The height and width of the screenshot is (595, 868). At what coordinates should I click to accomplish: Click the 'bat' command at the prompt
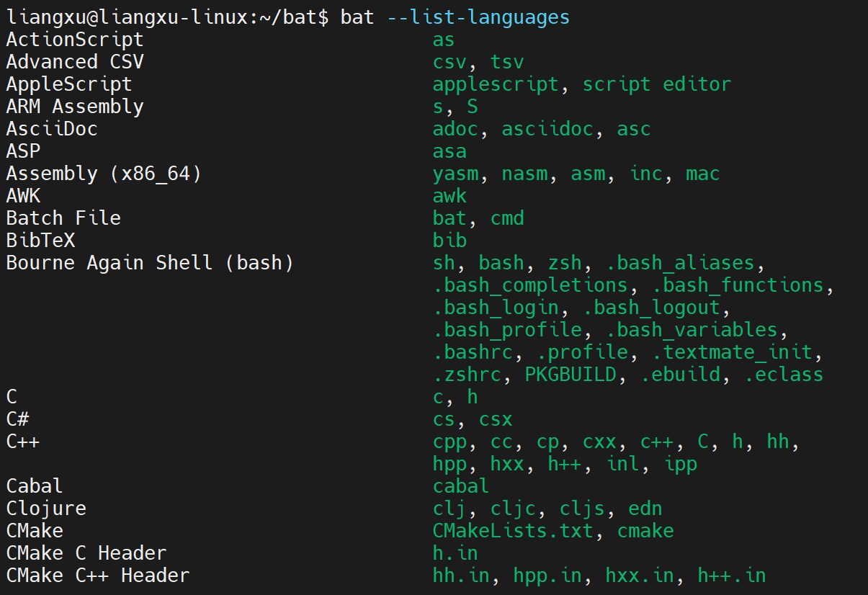coord(357,17)
